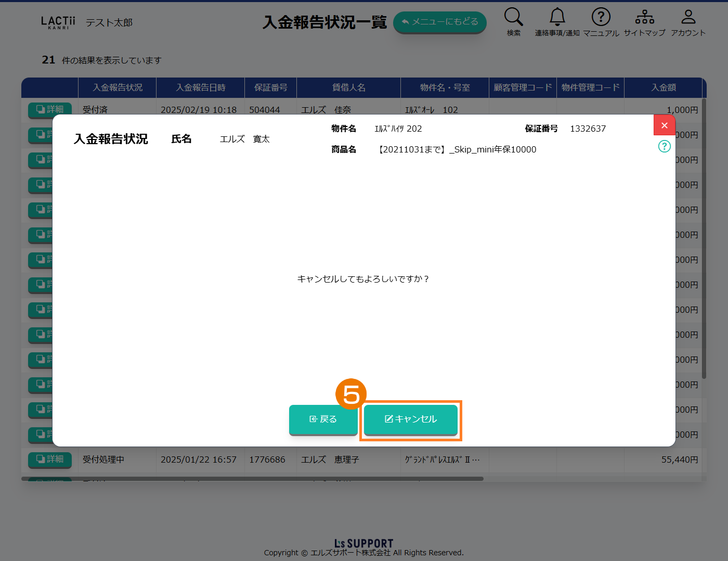Close the dialog with red X
The image size is (728, 561).
664,125
